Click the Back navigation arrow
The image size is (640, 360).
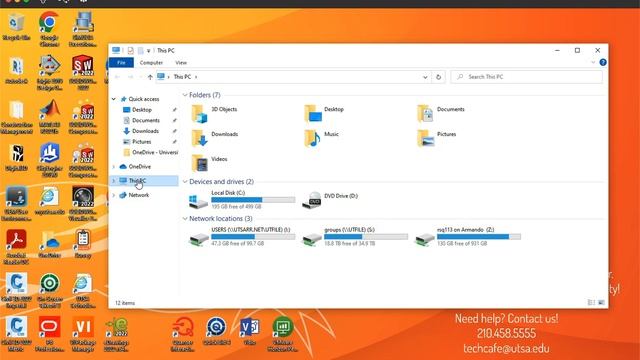click(x=118, y=77)
